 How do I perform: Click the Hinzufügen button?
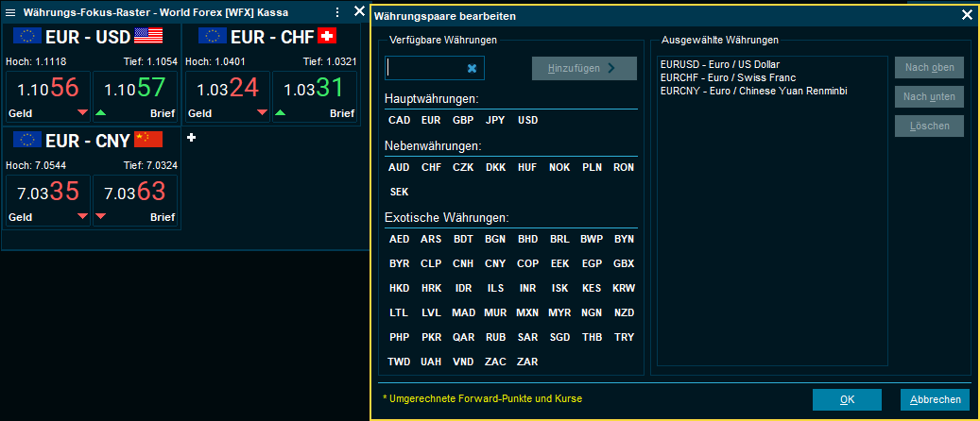583,68
